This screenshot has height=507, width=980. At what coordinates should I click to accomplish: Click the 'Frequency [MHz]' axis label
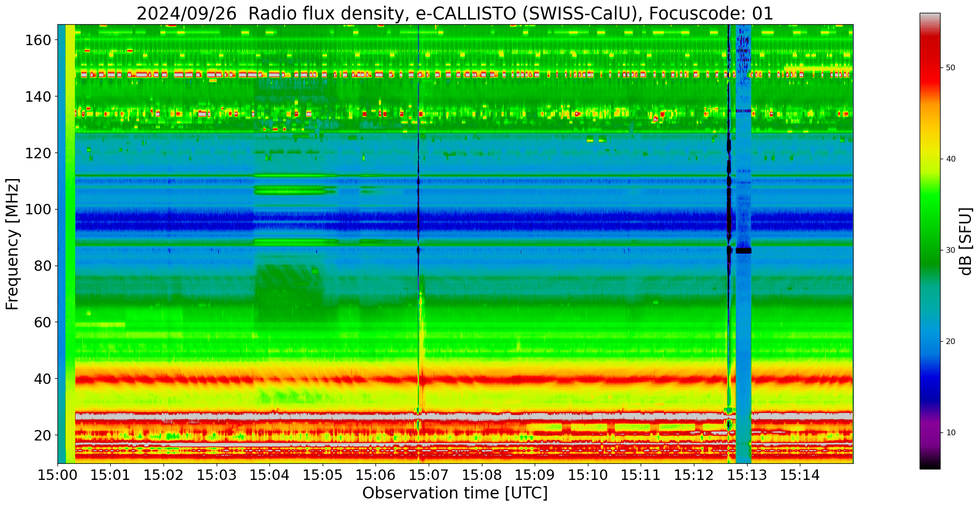pos(13,244)
